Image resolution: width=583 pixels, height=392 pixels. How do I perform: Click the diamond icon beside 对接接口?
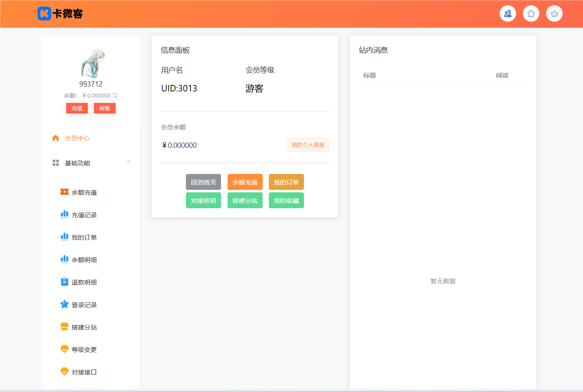point(65,372)
